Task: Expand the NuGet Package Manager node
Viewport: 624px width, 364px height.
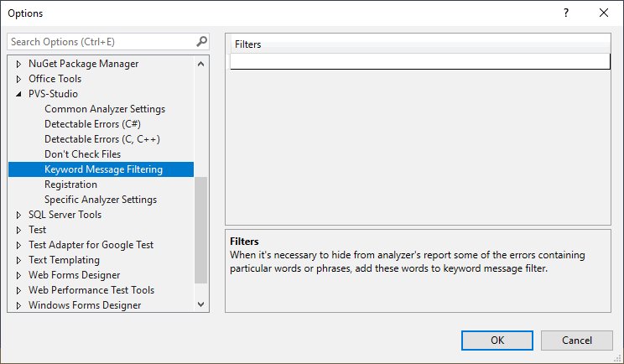Action: pyautogui.click(x=18, y=64)
